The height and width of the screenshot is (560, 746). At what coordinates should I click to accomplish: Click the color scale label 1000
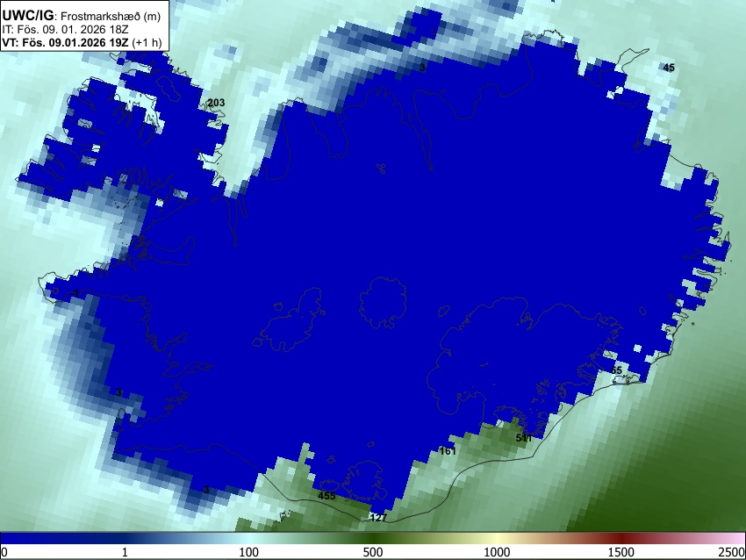497,552
